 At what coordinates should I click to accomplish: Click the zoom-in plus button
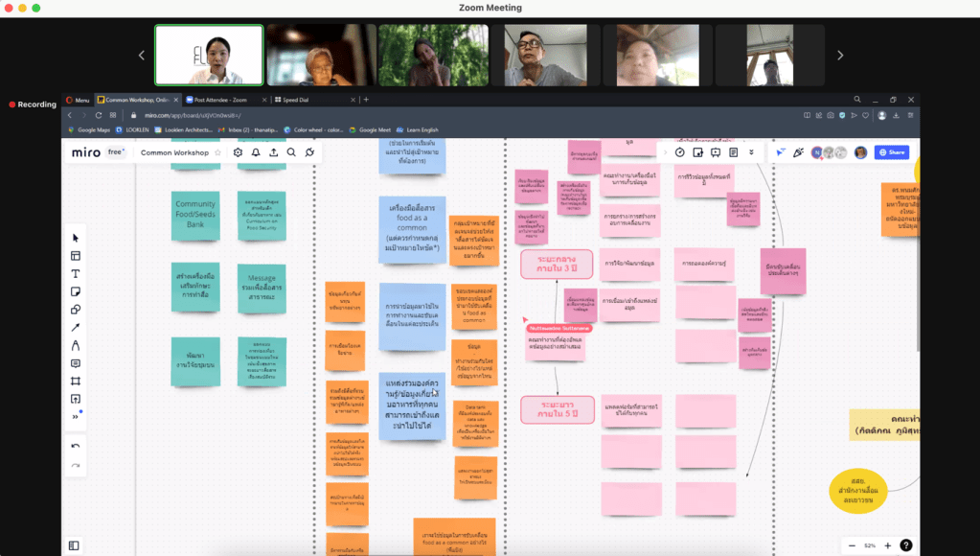coord(887,545)
